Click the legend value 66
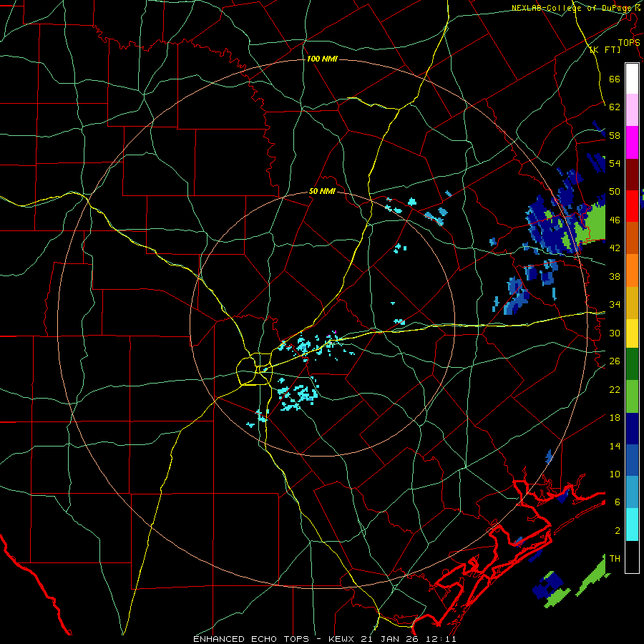 615,79
